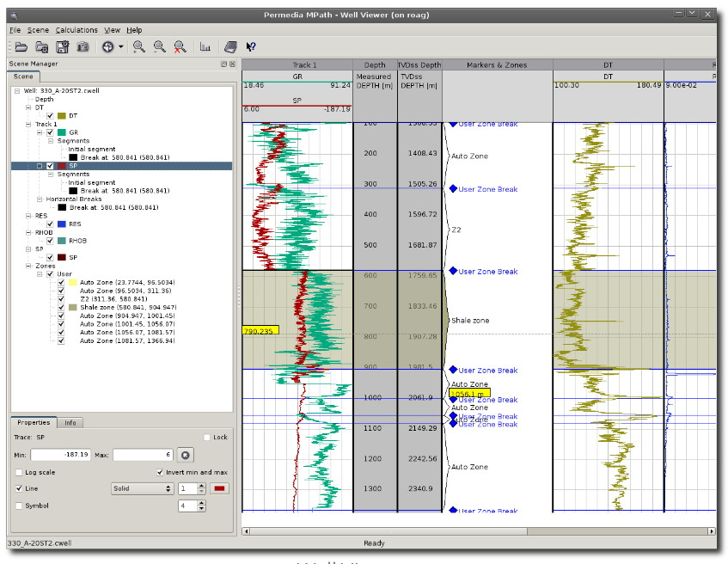
Task: Toggle the Log scale checkbox
Action: (19, 473)
